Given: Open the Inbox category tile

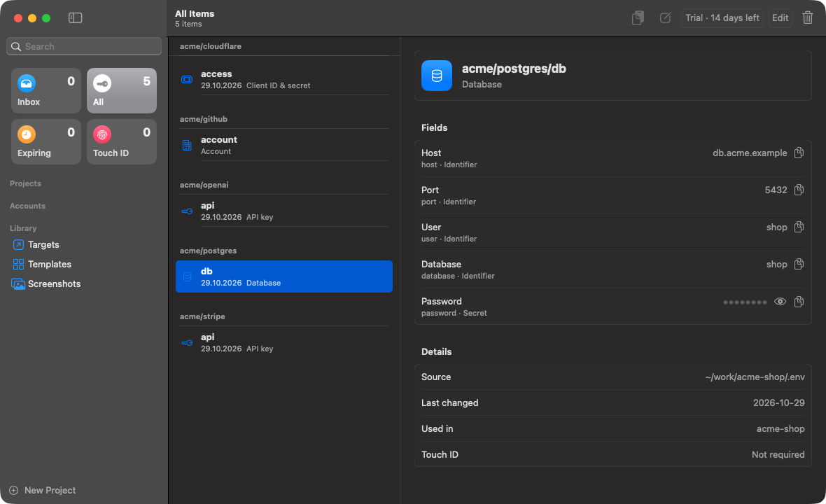Looking at the screenshot, I should tap(46, 90).
